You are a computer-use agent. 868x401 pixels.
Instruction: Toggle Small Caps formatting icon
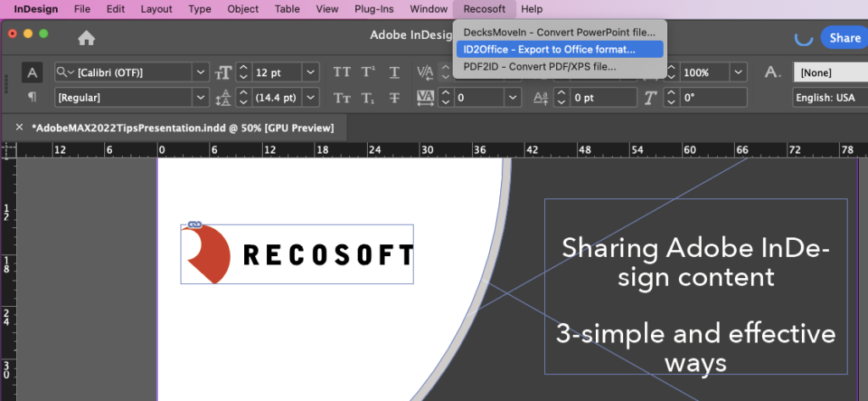pyautogui.click(x=342, y=98)
